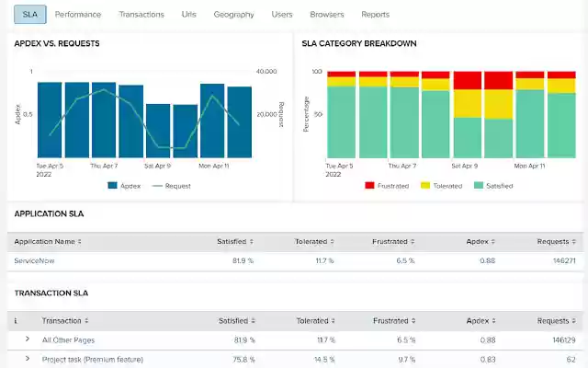Click the Satisfied green legend swatch
The image size is (588, 368).
[479, 185]
